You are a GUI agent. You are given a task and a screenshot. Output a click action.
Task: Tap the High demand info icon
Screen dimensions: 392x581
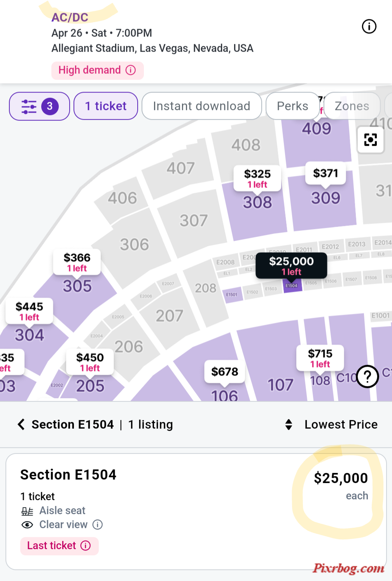131,70
